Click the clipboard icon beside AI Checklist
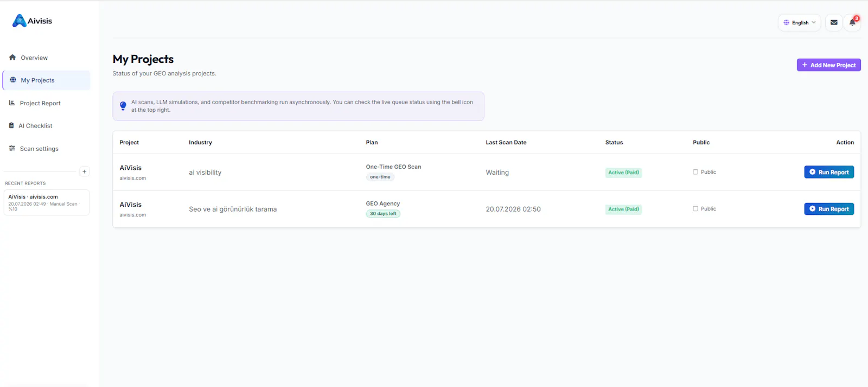 [11, 125]
